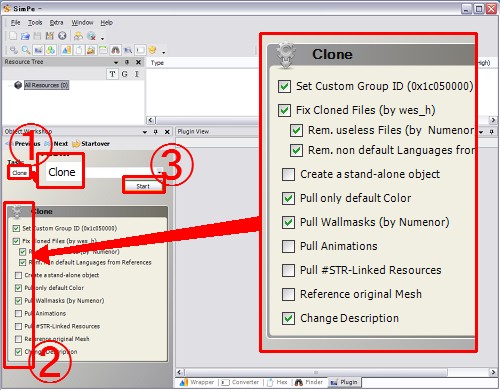Pin the Object Workshop panel

coord(156,132)
